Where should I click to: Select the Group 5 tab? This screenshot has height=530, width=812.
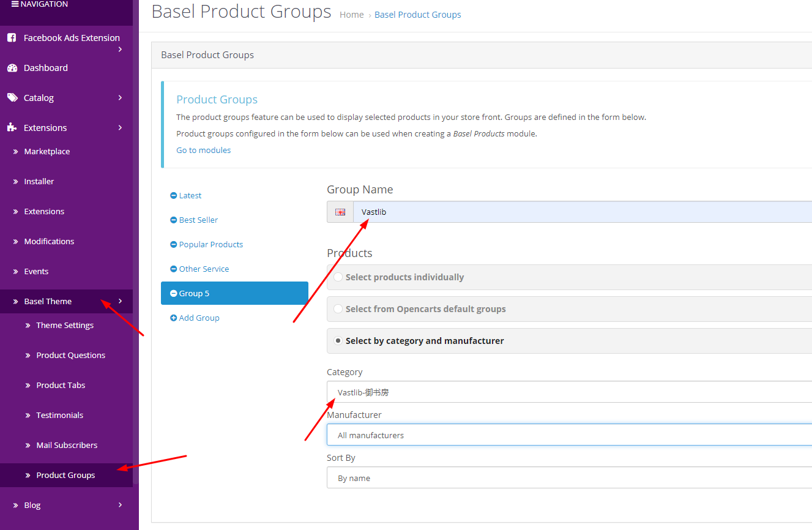pyautogui.click(x=234, y=293)
